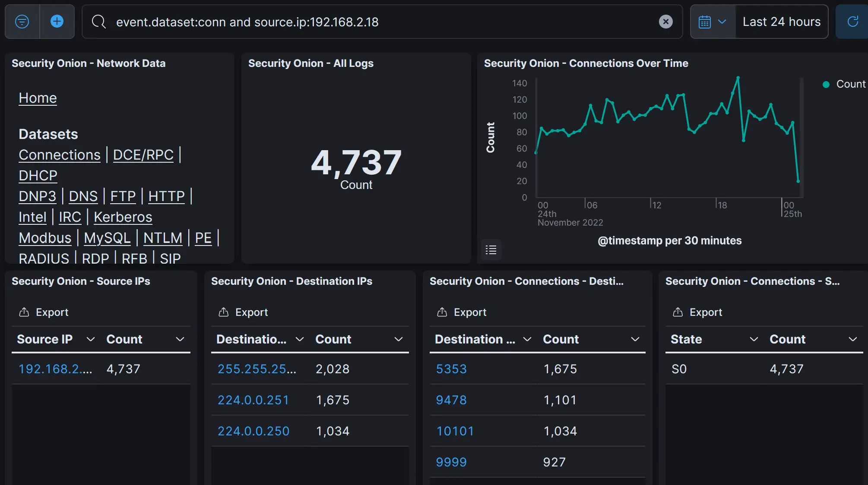Clear the query with the X icon
Screen dimensions: 868x485
pos(665,22)
